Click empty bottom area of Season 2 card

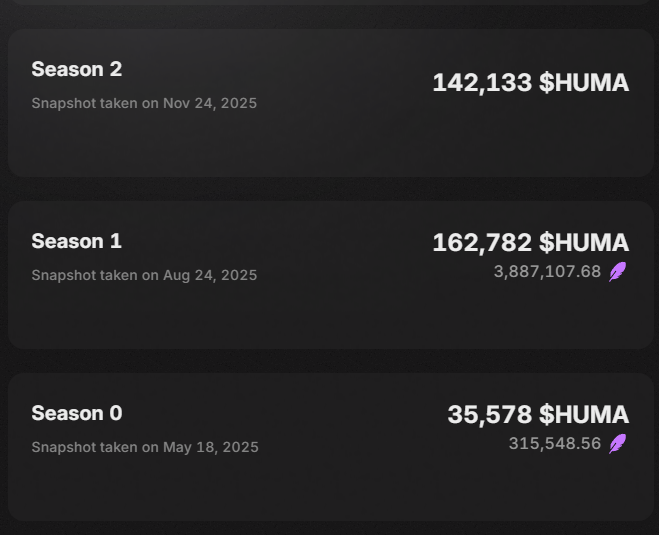coord(329,148)
